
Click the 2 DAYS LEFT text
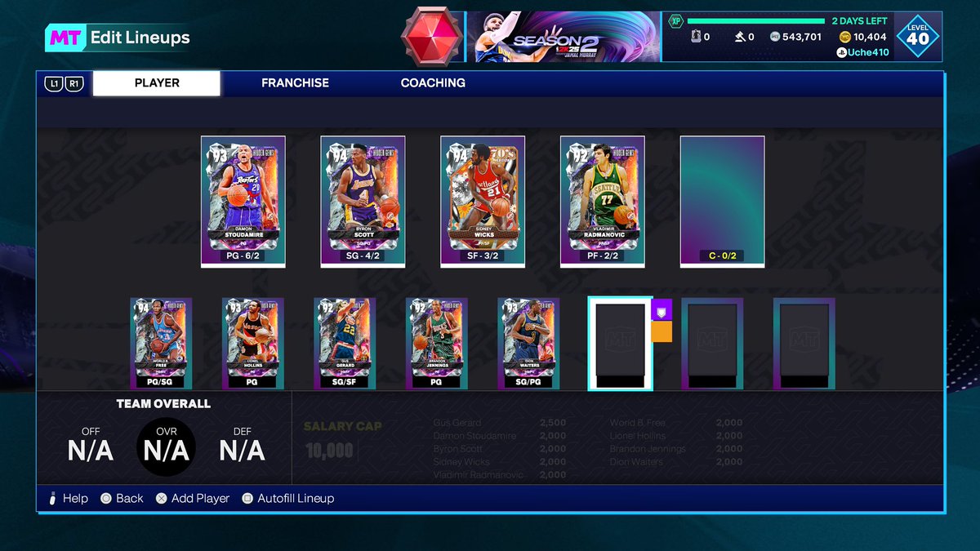click(x=859, y=21)
